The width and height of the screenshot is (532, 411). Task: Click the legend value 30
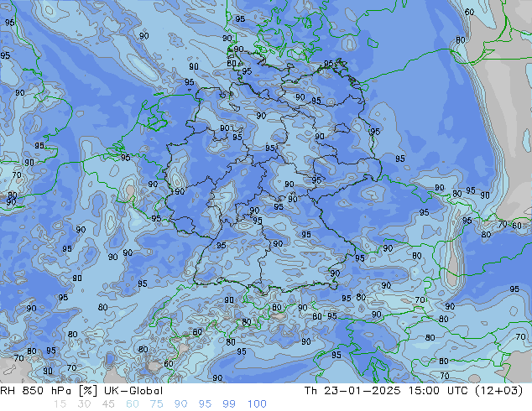pos(84,404)
